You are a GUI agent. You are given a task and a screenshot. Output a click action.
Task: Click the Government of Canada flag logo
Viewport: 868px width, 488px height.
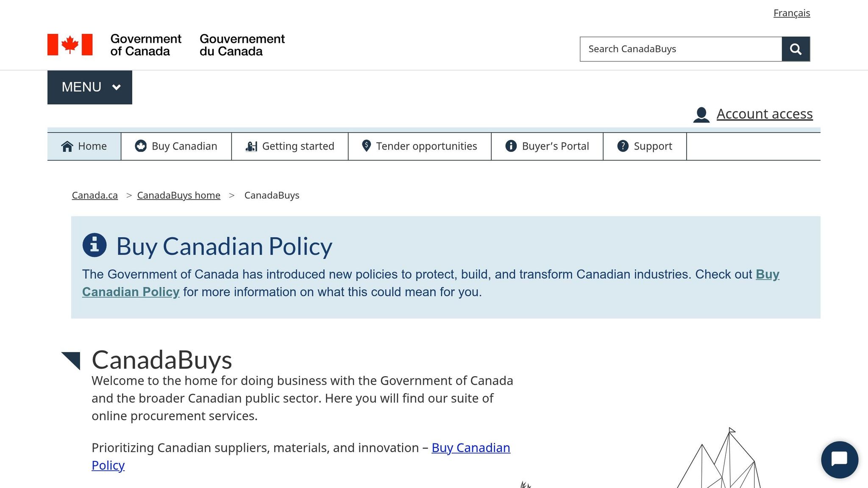(x=70, y=44)
